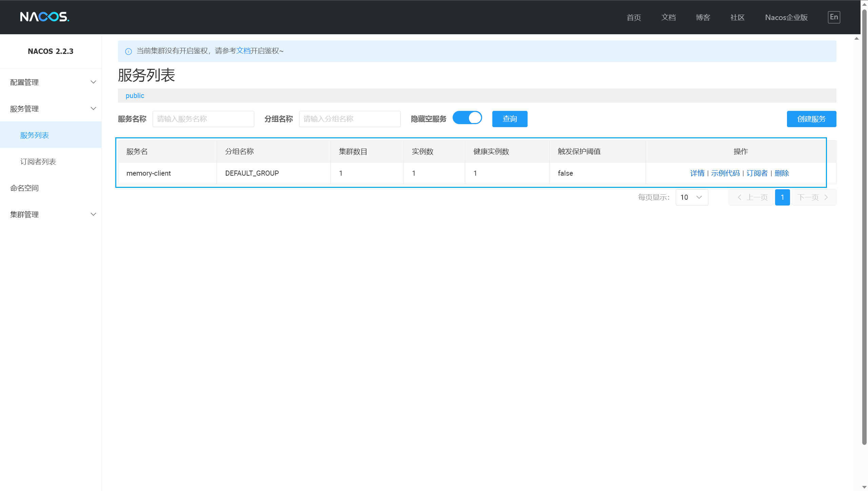This screenshot has width=868, height=491.
Task: Focus the 服务名称 input field
Action: point(203,119)
